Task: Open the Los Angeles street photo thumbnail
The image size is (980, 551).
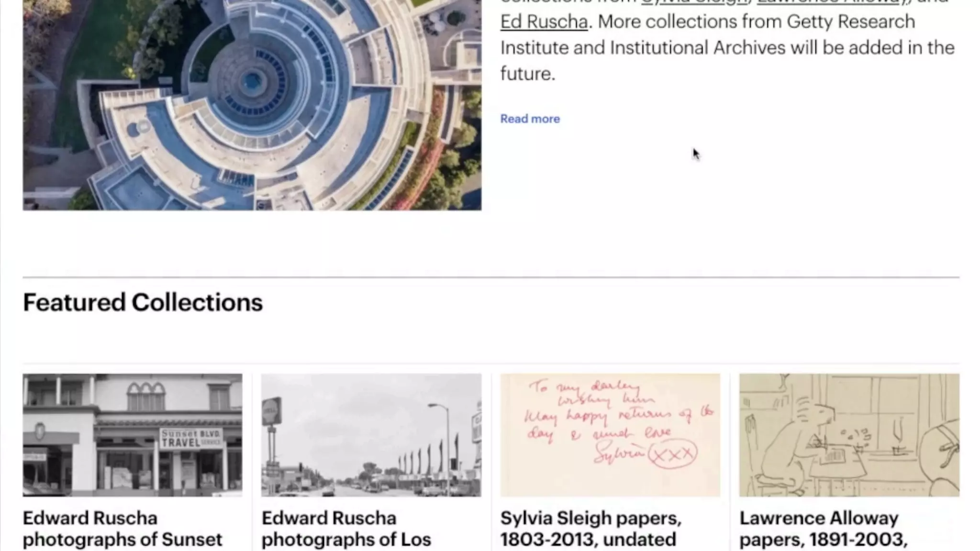Action: coord(371,435)
